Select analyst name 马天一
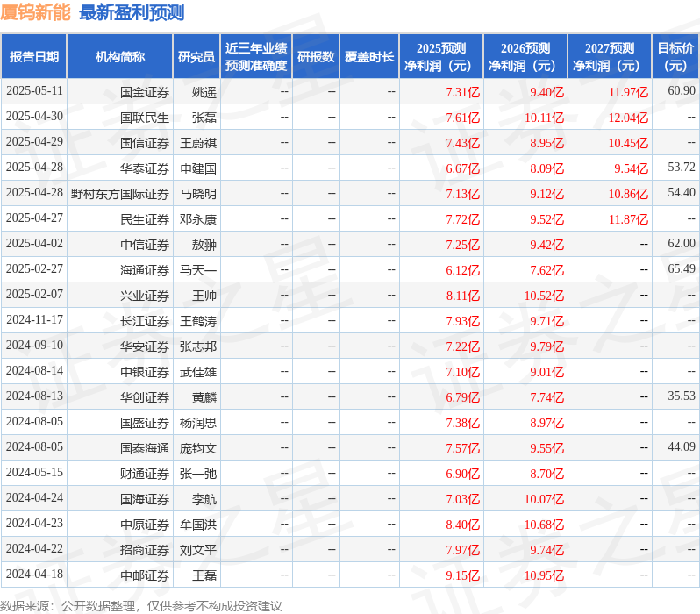 point(198,271)
